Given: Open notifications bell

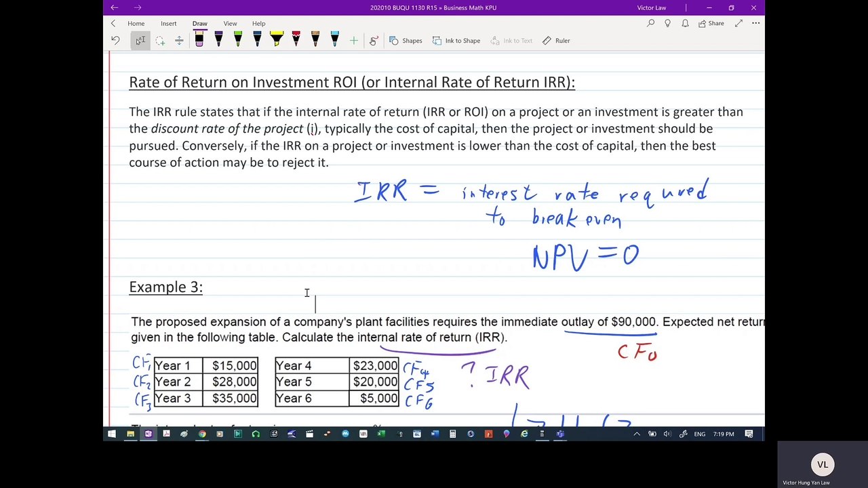Looking at the screenshot, I should pyautogui.click(x=685, y=23).
